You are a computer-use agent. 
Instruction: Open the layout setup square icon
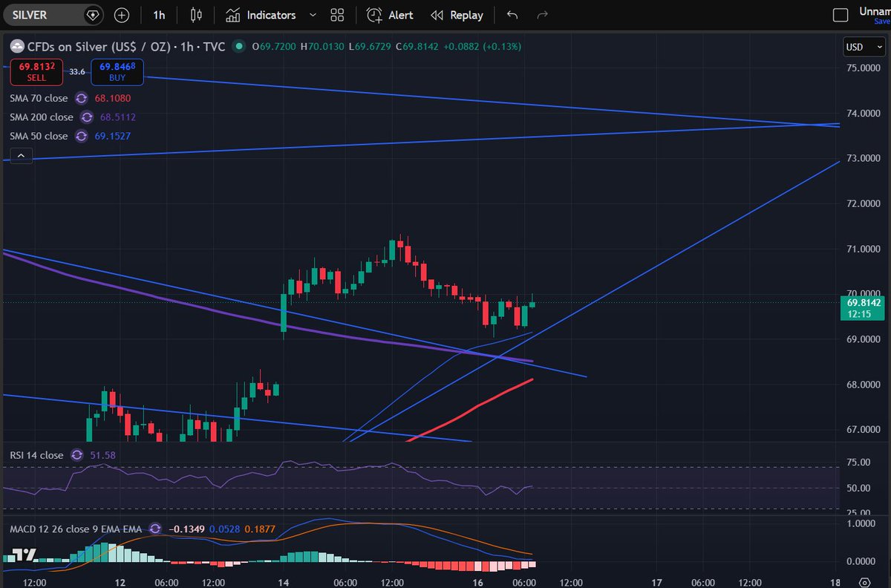point(841,15)
